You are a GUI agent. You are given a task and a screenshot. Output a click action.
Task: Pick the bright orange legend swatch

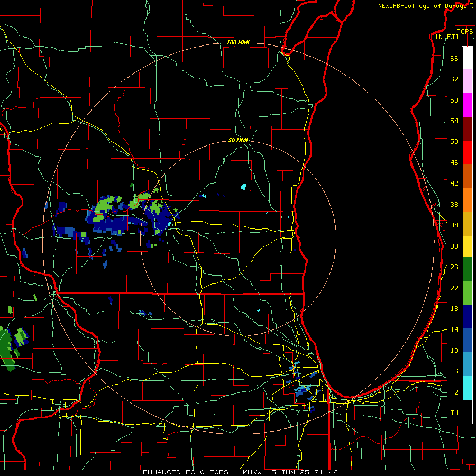click(467, 200)
